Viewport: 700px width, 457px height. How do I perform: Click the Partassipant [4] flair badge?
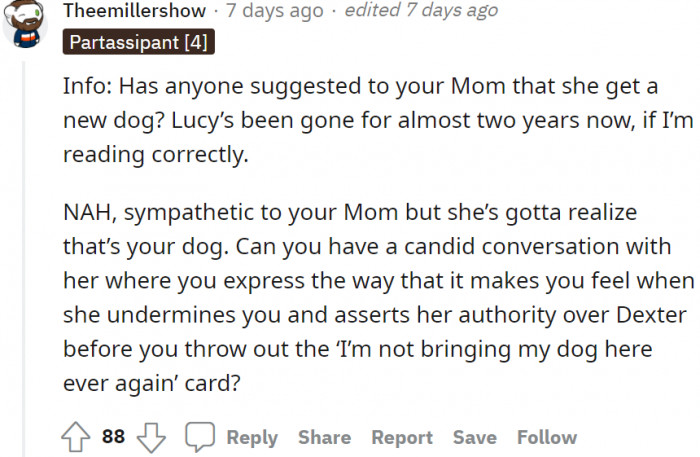point(138,42)
